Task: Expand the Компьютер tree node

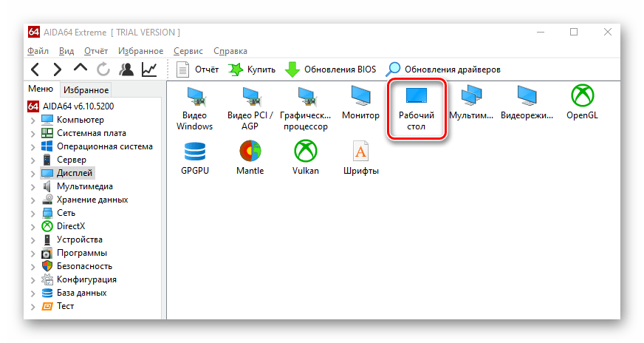Action: click(32, 120)
